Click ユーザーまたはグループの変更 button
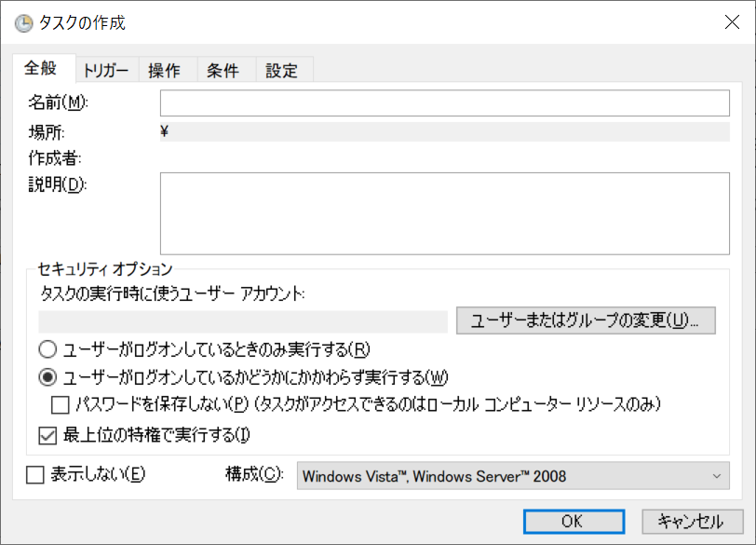The height and width of the screenshot is (545, 756). 586,320
